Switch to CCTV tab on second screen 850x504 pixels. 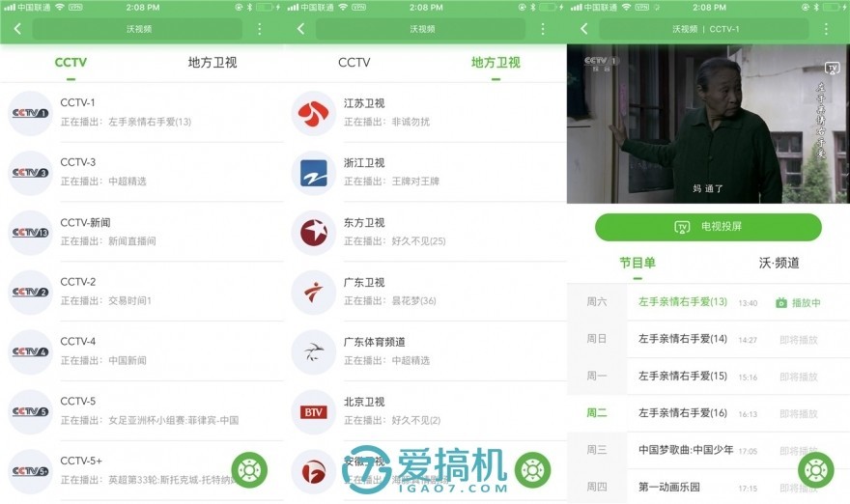point(354,63)
